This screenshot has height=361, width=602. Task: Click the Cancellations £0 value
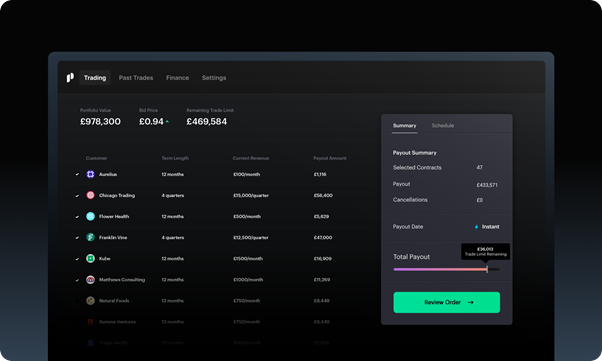coord(480,200)
